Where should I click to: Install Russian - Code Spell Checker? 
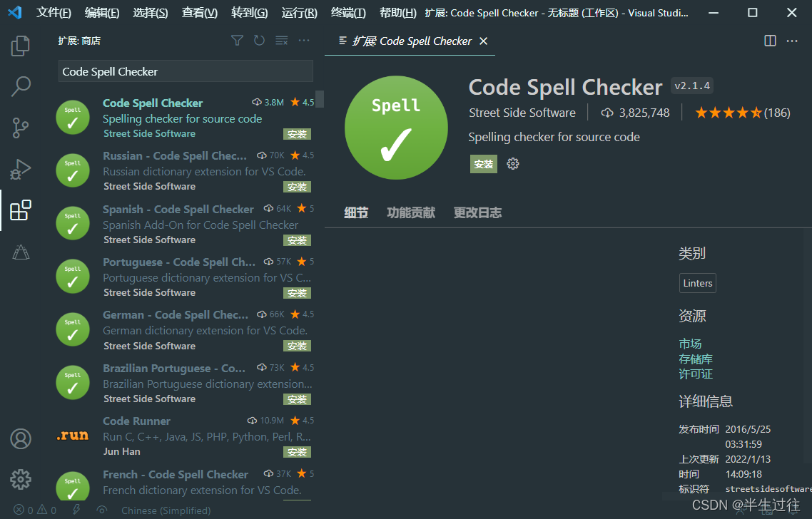tap(297, 187)
